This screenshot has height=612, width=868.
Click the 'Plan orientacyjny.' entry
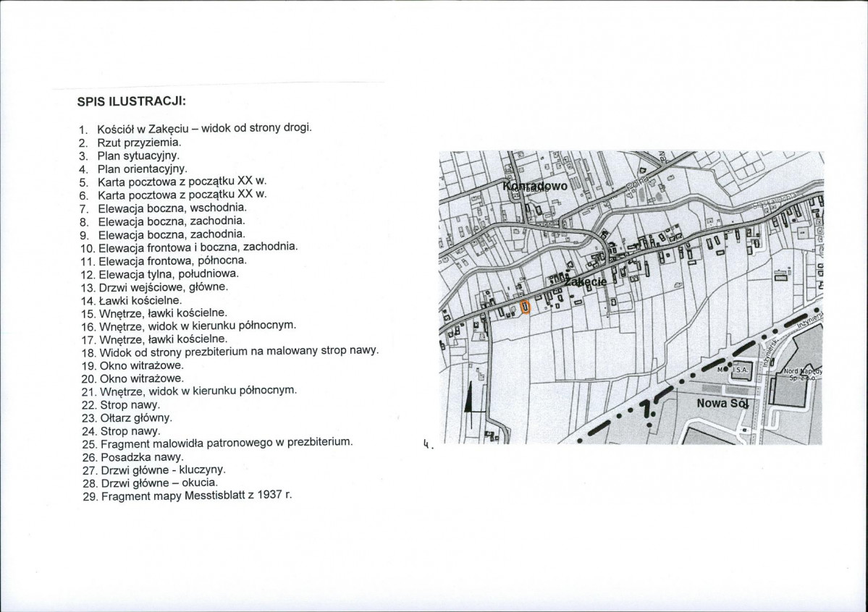coord(143,169)
